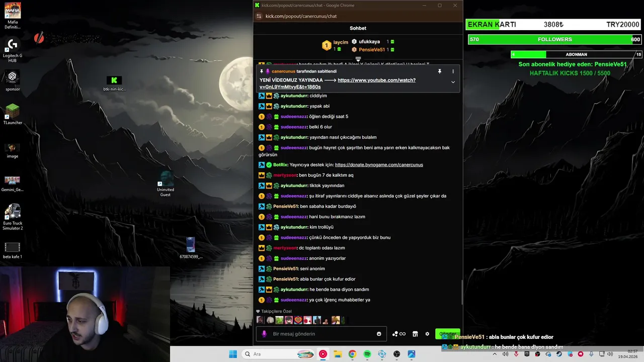Open File Explorer from the taskbar

338,354
